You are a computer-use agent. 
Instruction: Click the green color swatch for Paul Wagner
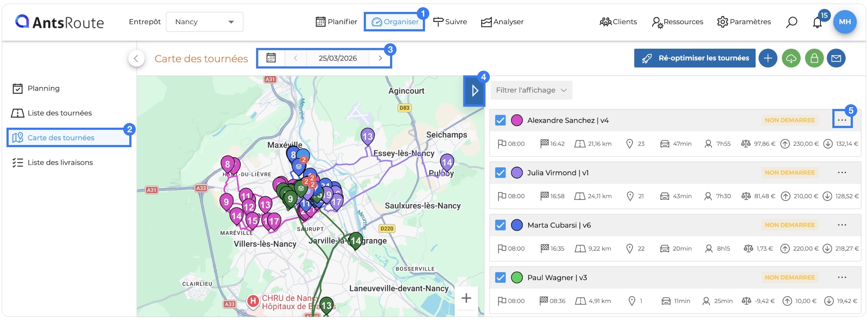517,277
